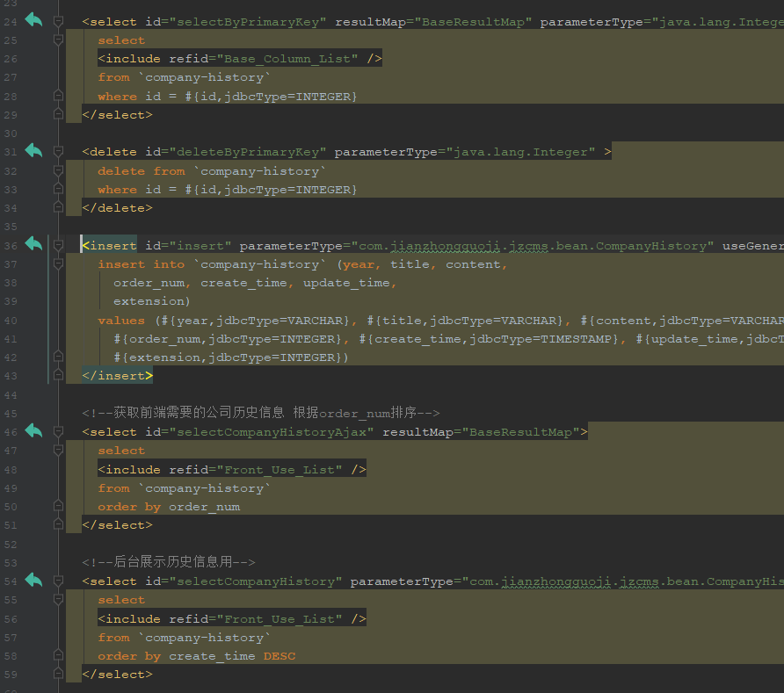Image resolution: width=784 pixels, height=693 pixels.
Task: Click '#{year,jdbcType=VARCHAR}' on the values line
Action: click(x=255, y=321)
